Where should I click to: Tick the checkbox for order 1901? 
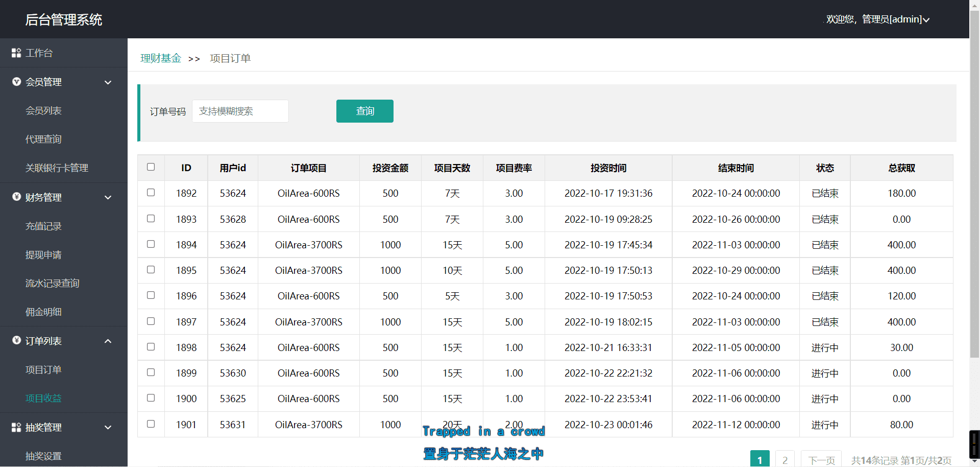151,424
